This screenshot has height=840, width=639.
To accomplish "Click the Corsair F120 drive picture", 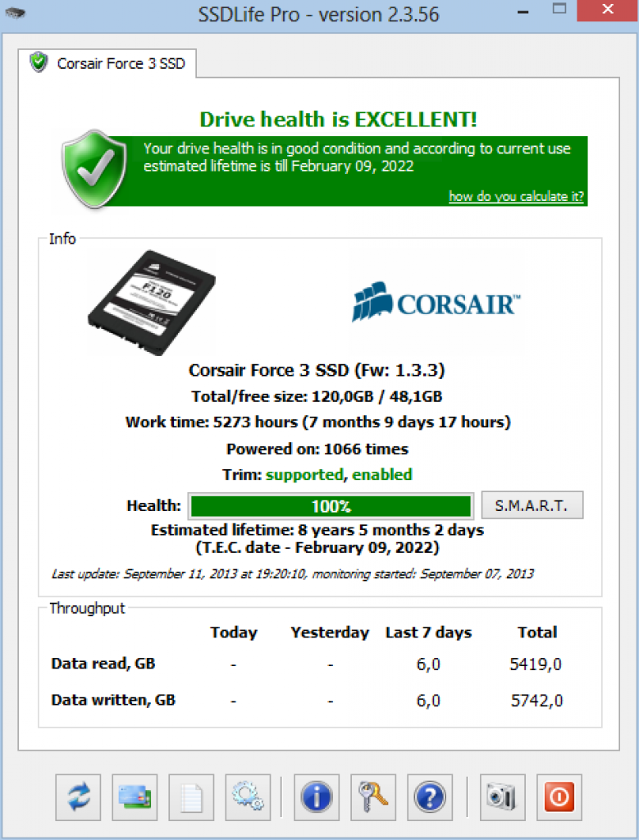I will [x=152, y=303].
